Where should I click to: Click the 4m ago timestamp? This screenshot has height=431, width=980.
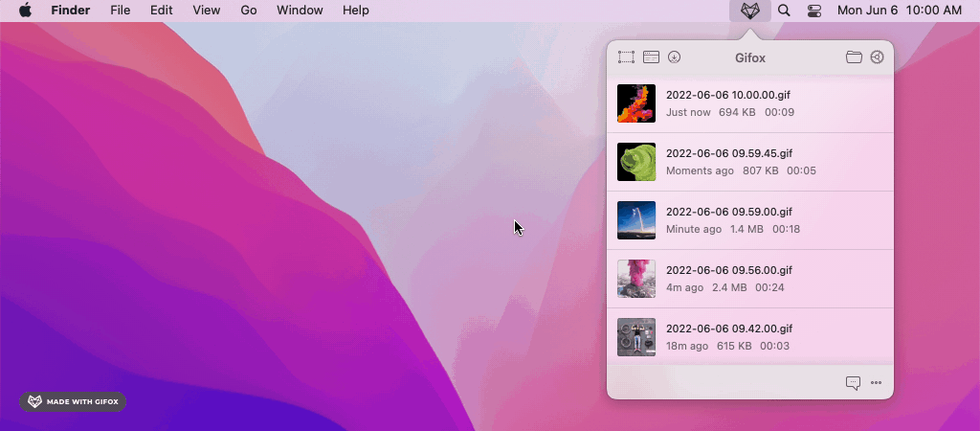pos(684,287)
